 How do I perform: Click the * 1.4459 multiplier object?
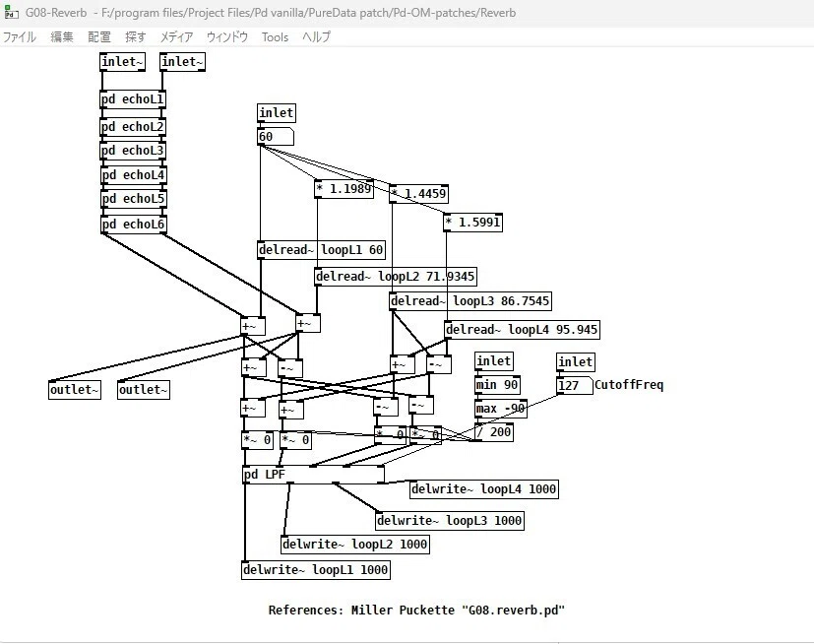point(418,194)
